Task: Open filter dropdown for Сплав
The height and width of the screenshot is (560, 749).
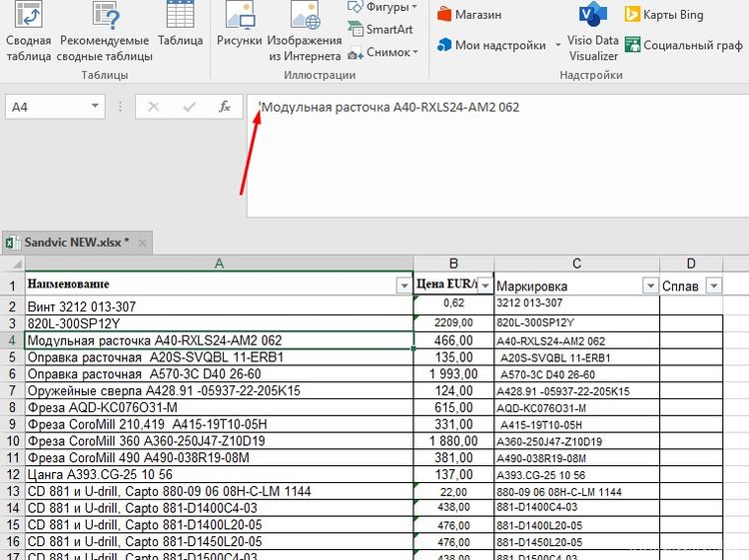Action: coord(714,285)
